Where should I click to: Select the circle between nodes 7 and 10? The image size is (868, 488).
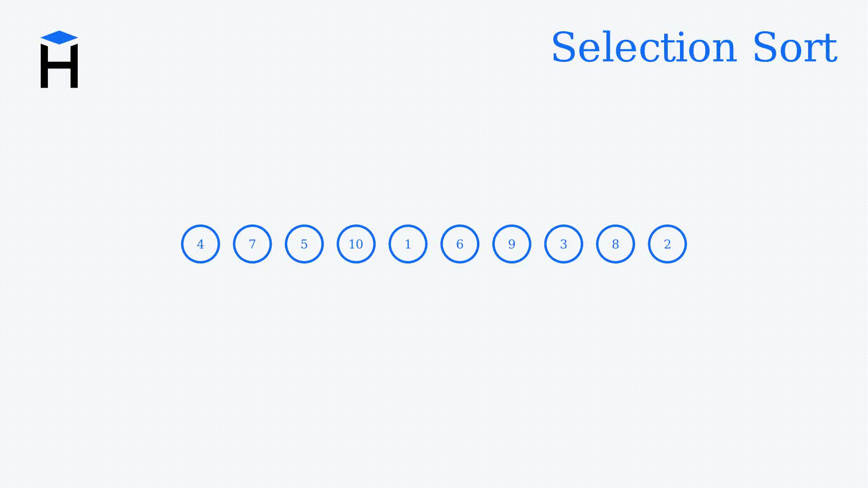[304, 244]
